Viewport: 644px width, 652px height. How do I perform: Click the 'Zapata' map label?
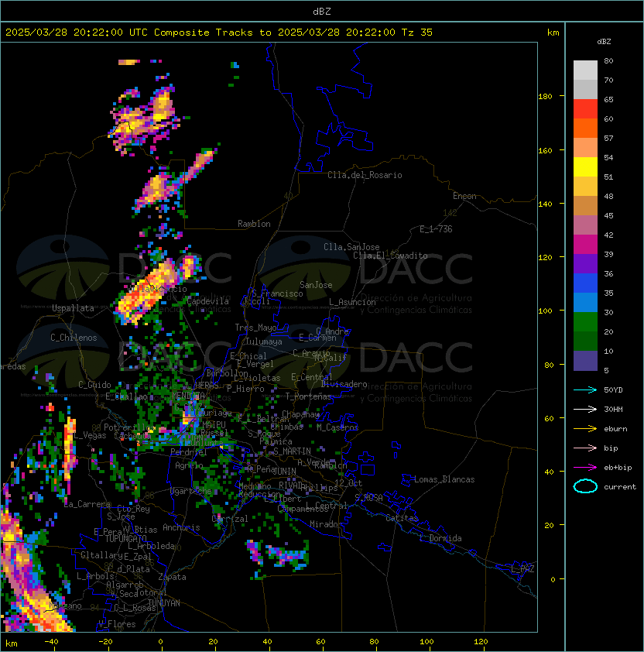pos(172,577)
